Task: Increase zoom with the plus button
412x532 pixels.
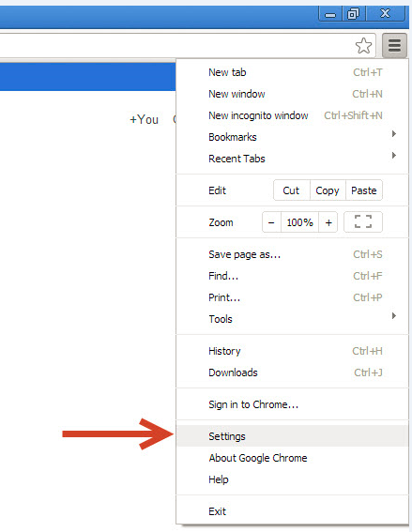Action: 328,222
